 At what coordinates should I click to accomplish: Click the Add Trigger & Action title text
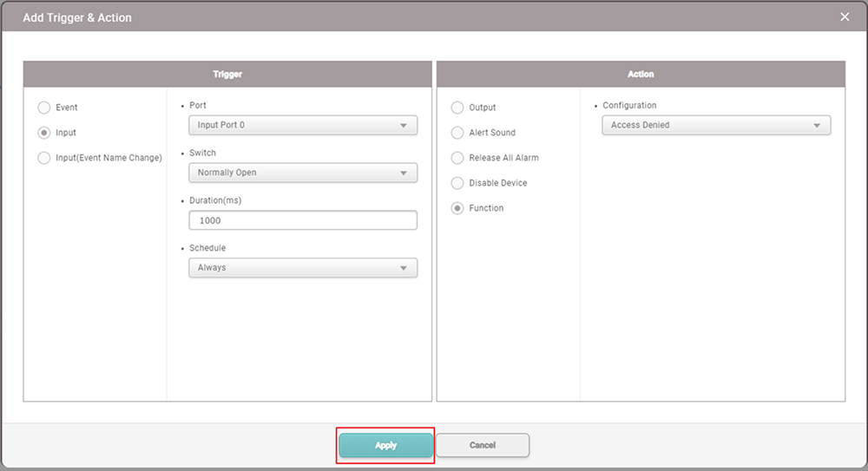point(77,17)
